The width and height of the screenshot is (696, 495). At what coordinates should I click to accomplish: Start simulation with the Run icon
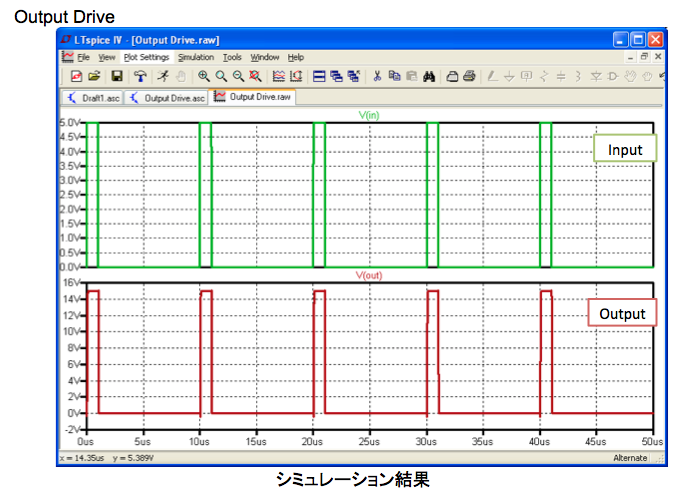tap(162, 76)
